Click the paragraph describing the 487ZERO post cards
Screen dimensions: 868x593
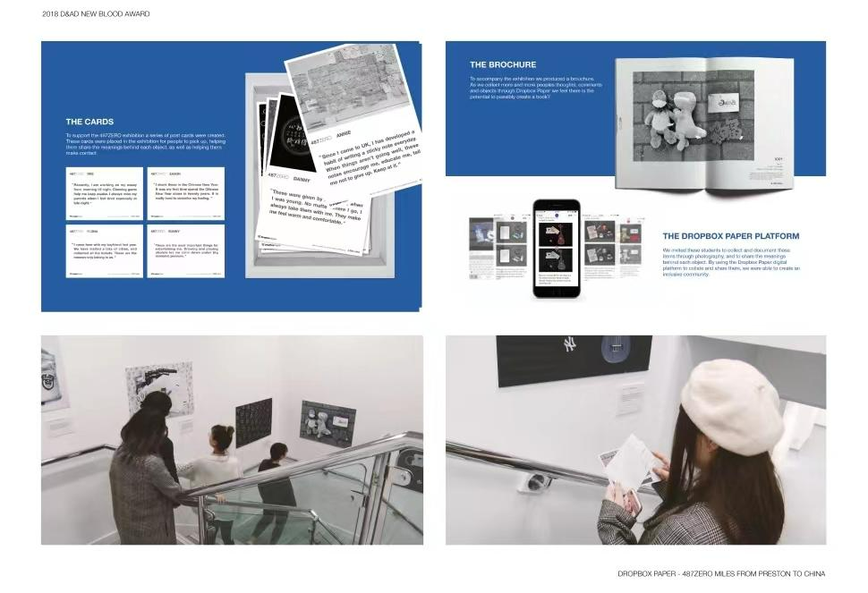pos(146,144)
